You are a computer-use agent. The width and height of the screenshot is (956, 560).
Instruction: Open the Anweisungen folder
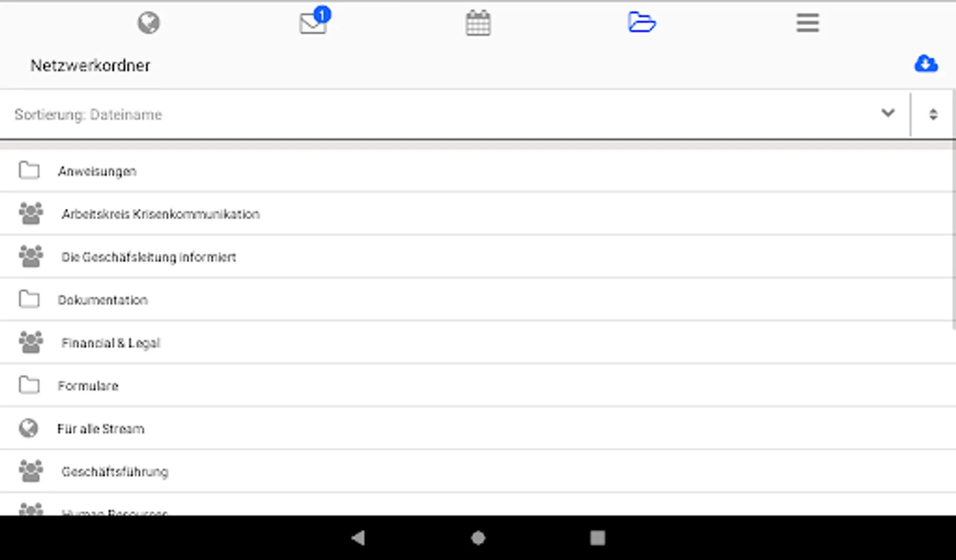tap(476, 170)
